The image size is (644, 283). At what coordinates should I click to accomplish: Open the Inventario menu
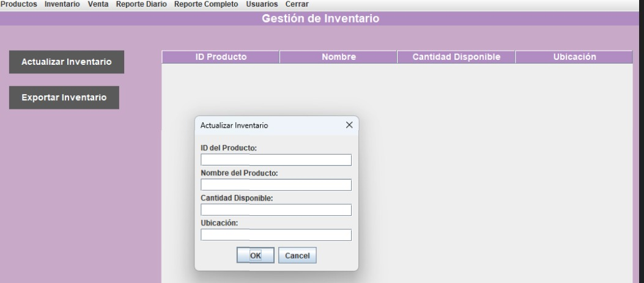tap(62, 4)
